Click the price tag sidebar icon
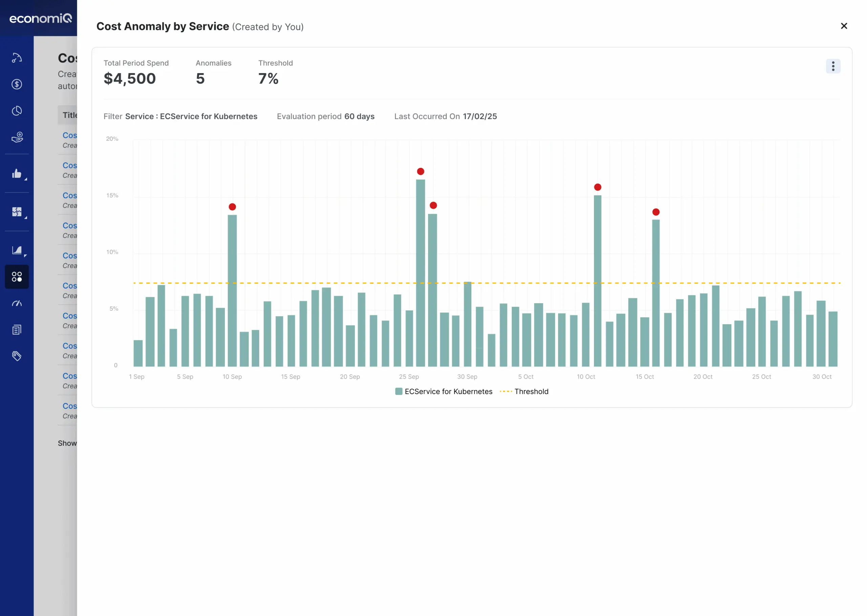The image size is (867, 616). click(17, 356)
